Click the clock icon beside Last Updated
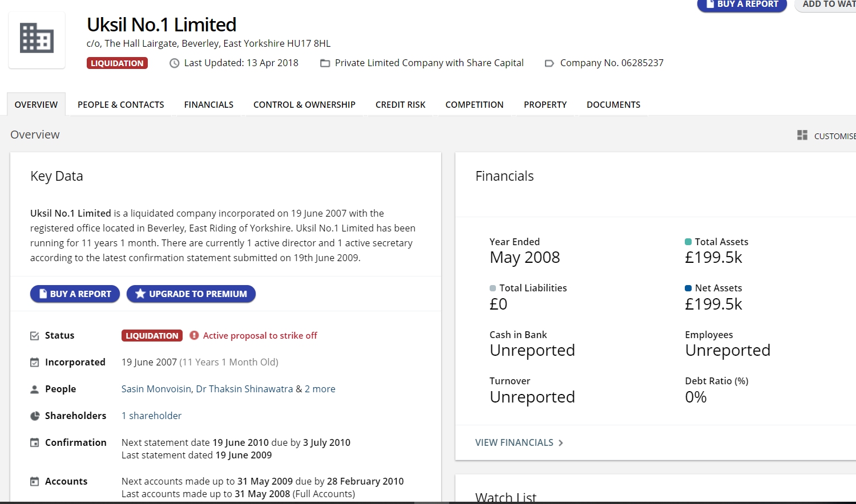The width and height of the screenshot is (856, 504). (175, 63)
